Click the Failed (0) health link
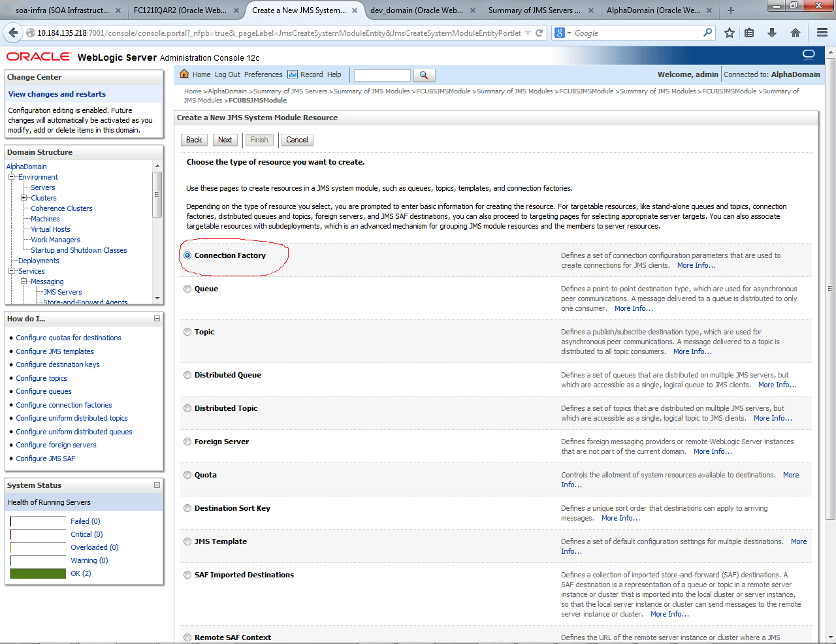 pos(86,521)
